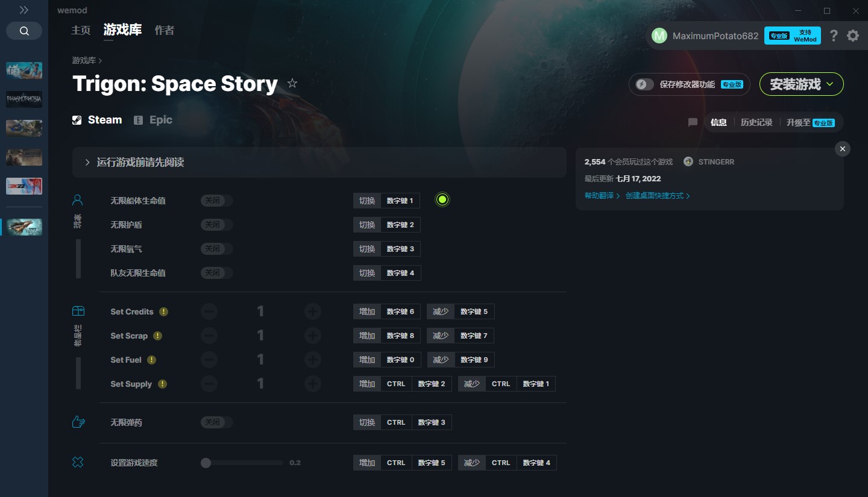
Task: Open settings gear icon
Action: click(853, 36)
